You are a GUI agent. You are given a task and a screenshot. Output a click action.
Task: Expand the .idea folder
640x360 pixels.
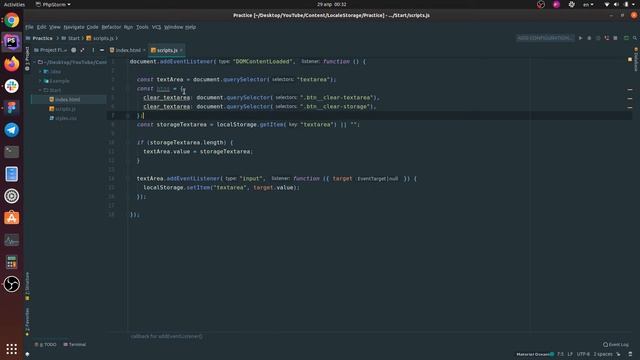[x=40, y=71]
